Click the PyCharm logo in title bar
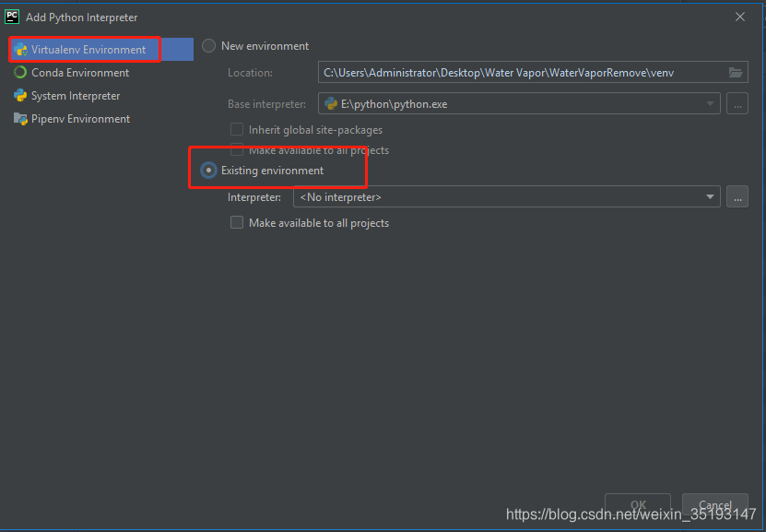Image resolution: width=766 pixels, height=532 pixels. [12, 18]
